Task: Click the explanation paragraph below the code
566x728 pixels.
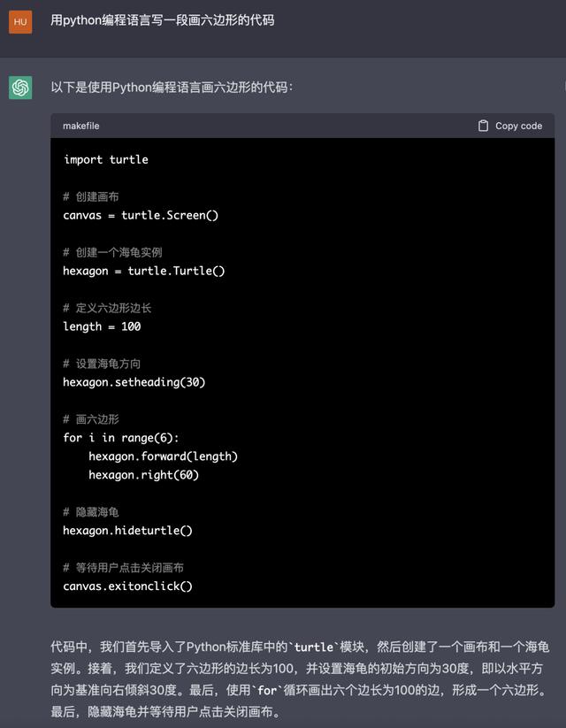Action: click(300, 678)
